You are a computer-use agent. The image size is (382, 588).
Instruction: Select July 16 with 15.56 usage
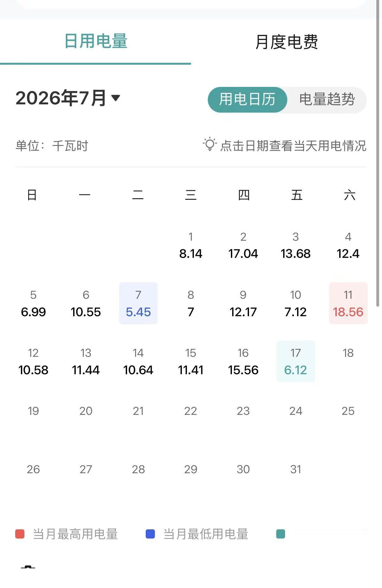tap(243, 361)
